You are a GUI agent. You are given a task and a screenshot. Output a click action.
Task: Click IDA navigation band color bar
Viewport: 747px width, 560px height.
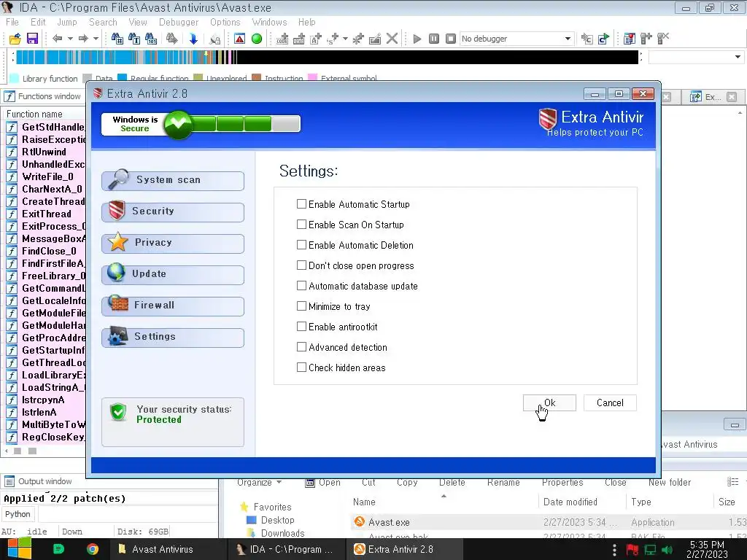(327, 57)
